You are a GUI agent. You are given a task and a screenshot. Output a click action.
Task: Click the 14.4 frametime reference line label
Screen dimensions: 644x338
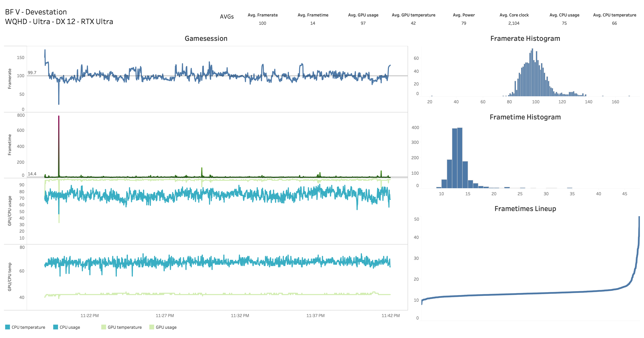point(32,174)
